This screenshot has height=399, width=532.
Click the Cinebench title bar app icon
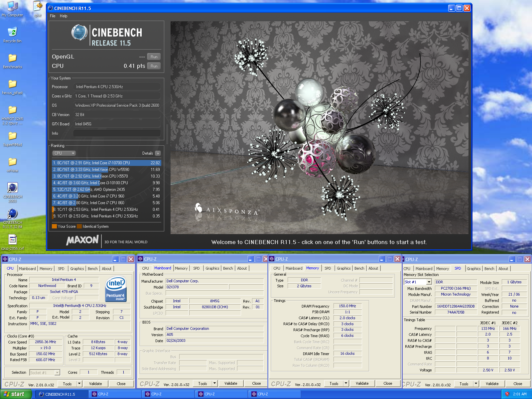pyautogui.click(x=51, y=8)
